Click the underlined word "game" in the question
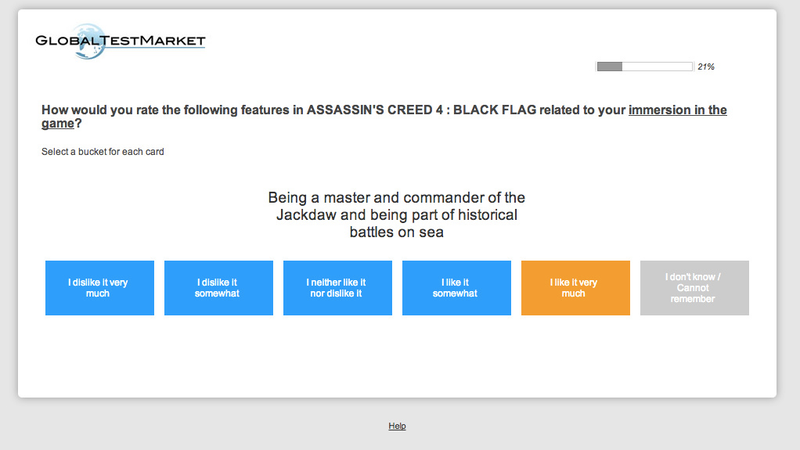 click(x=58, y=123)
